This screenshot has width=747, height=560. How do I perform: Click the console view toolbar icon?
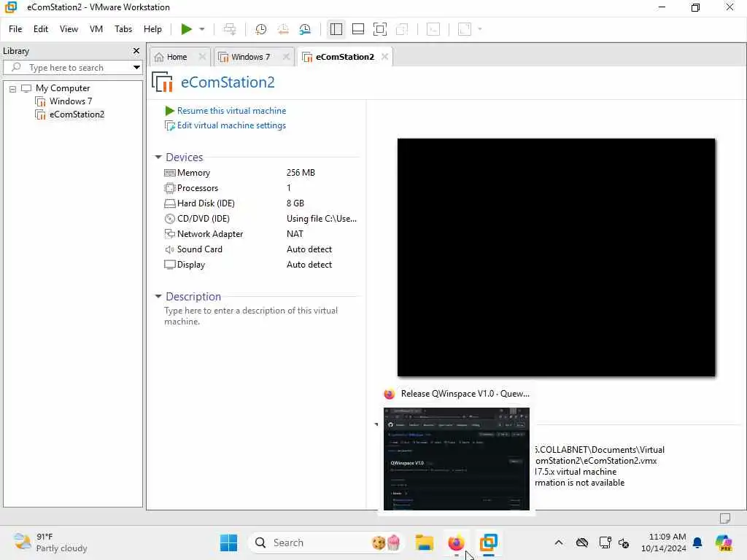coord(433,29)
